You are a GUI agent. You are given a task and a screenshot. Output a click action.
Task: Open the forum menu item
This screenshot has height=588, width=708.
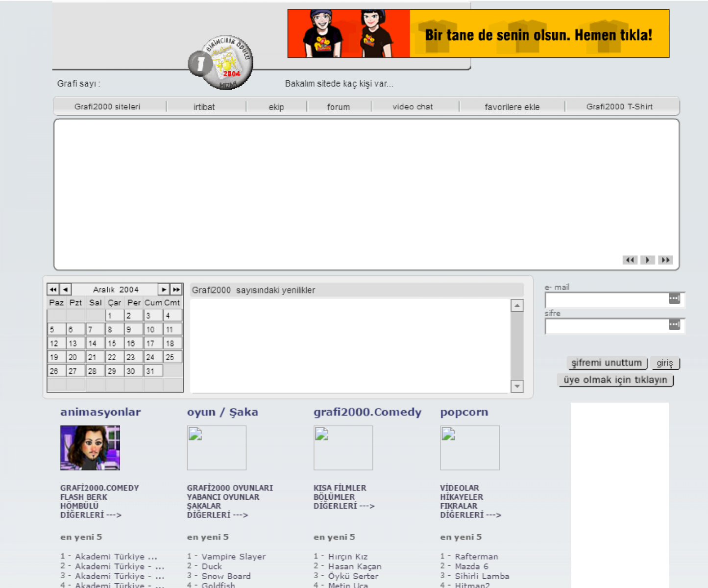click(x=338, y=107)
